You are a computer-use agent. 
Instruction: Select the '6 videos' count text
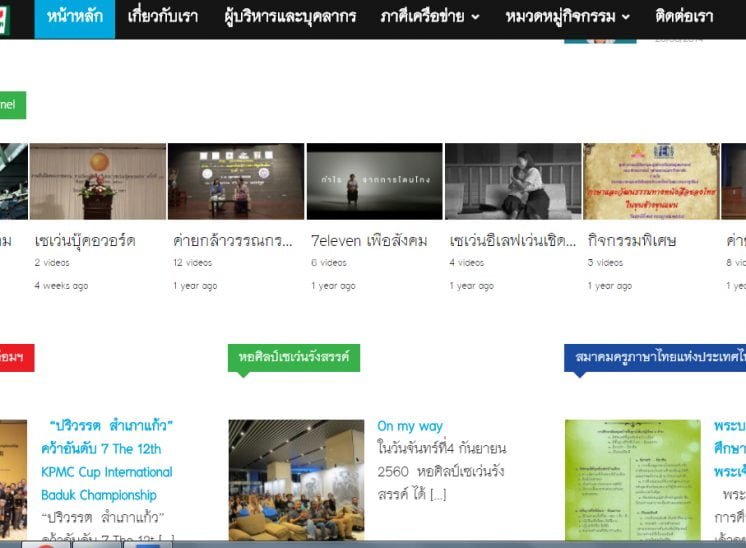(x=329, y=263)
